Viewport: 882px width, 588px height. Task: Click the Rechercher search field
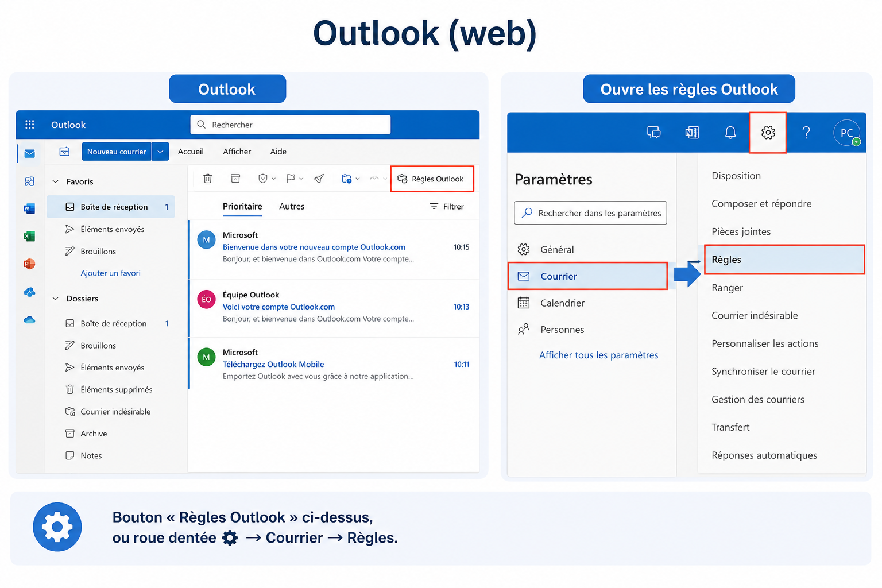(291, 125)
